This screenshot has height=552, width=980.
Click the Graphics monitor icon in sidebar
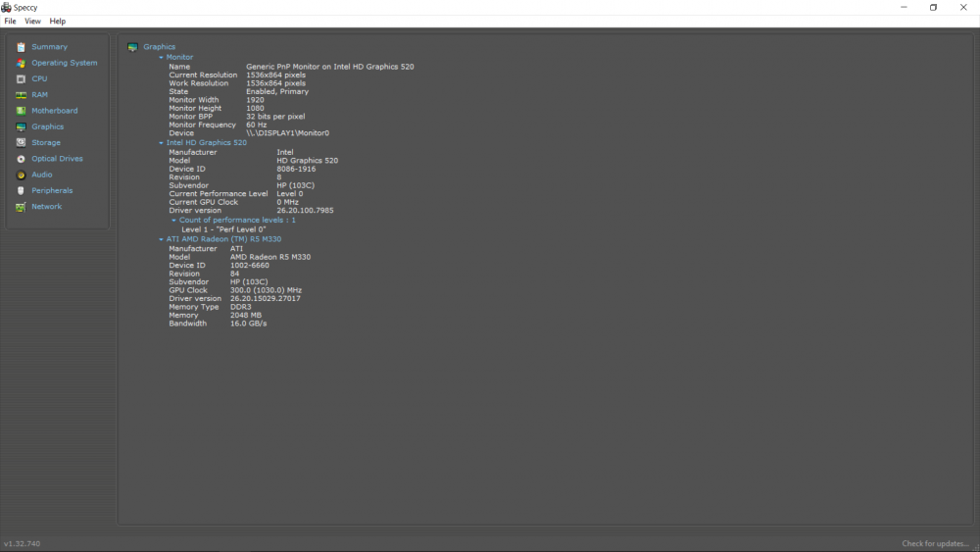coord(21,126)
